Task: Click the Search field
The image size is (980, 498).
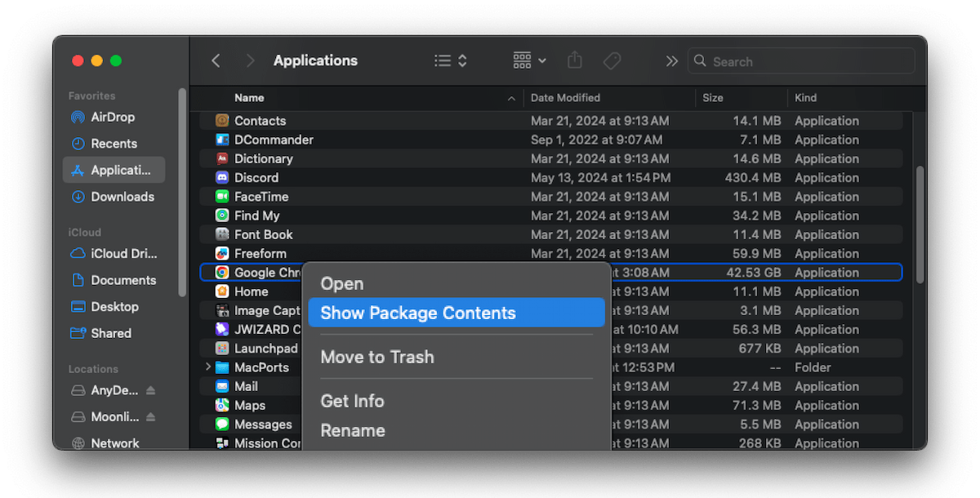Action: [801, 61]
